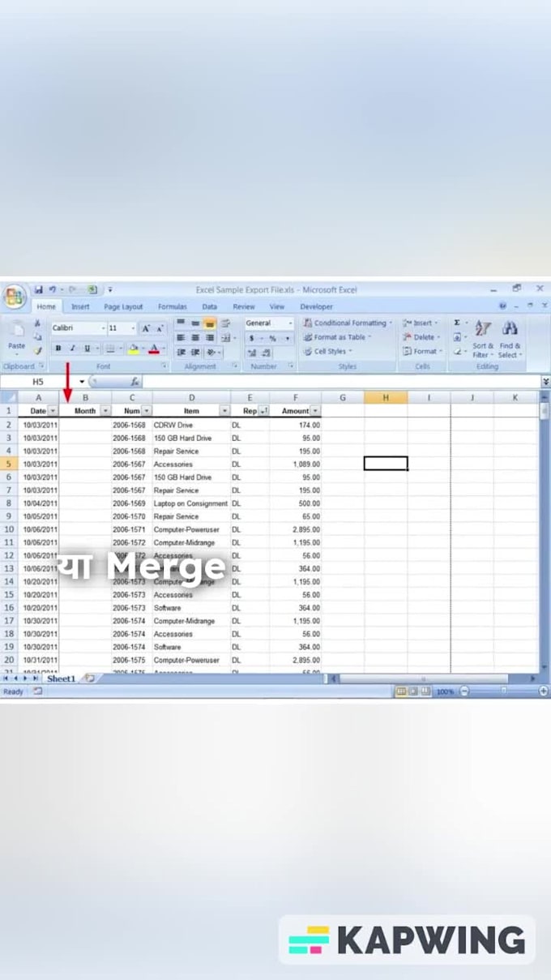
Task: Click Format as Table button
Action: coord(337,337)
